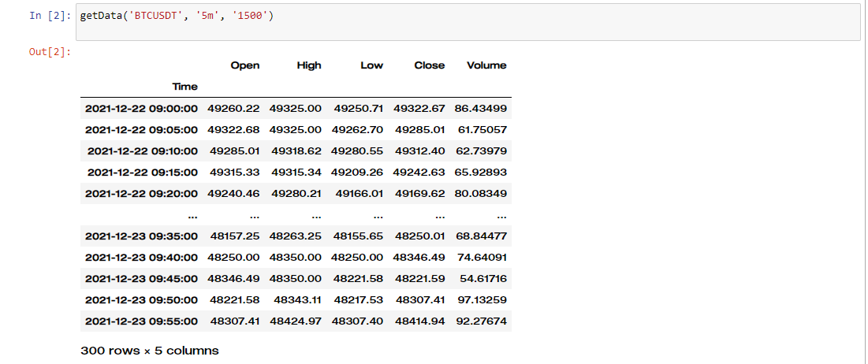
Task: Click Volume value 92.27674
Action: pyautogui.click(x=480, y=321)
